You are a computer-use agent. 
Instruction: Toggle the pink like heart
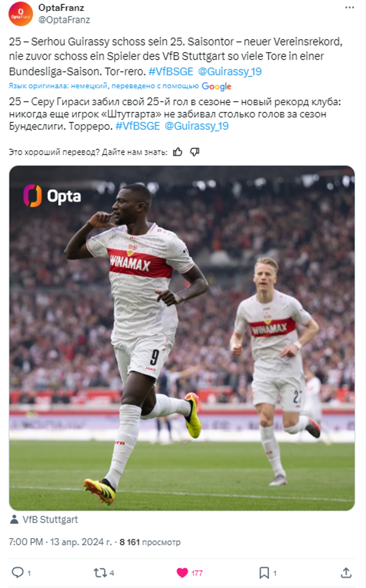[182, 573]
